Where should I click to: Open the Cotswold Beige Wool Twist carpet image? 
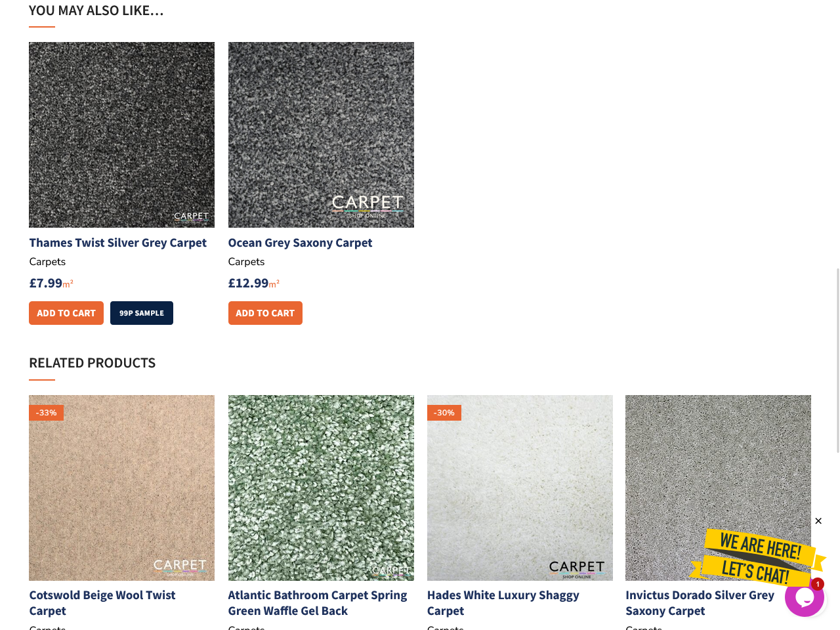(121, 488)
